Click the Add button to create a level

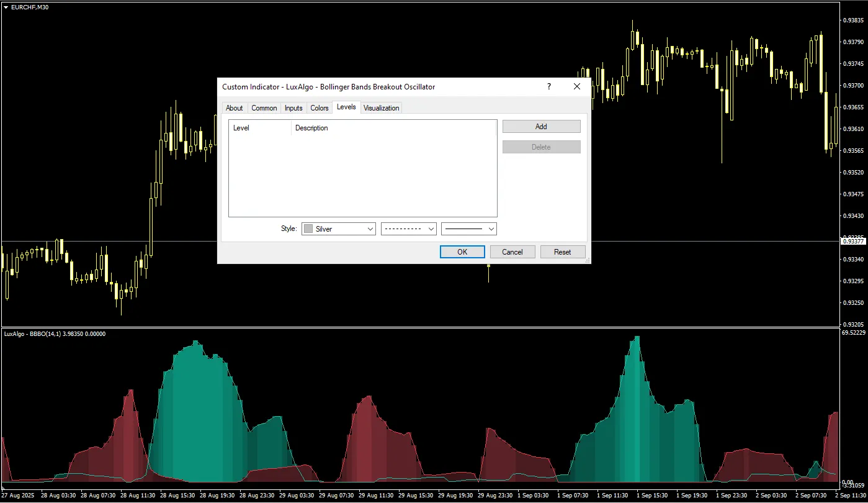coord(540,126)
